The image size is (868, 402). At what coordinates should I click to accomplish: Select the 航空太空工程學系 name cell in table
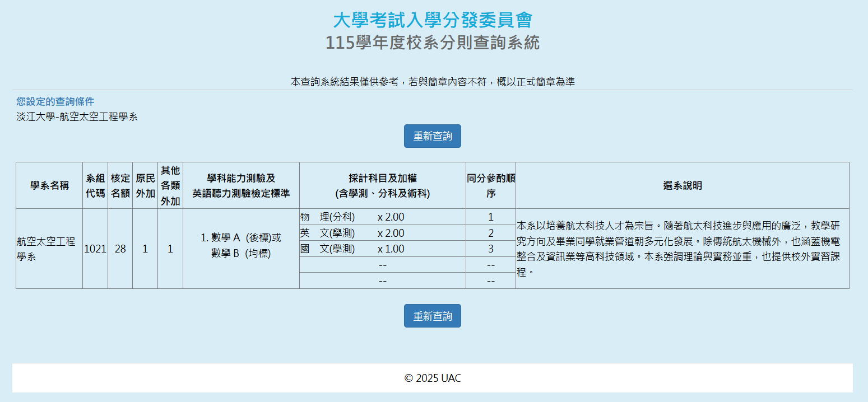point(46,249)
